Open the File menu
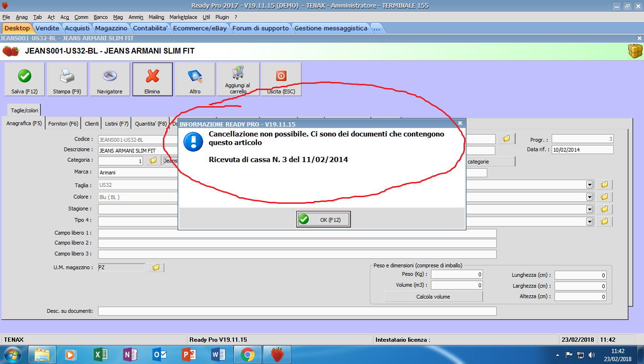Screen dimensions: 644x364 click(6, 17)
